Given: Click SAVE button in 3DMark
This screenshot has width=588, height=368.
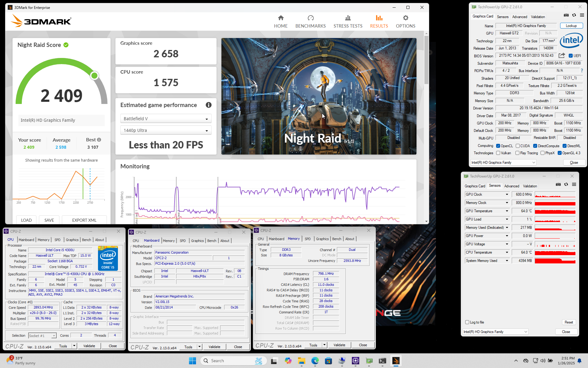Looking at the screenshot, I should coord(49,220).
